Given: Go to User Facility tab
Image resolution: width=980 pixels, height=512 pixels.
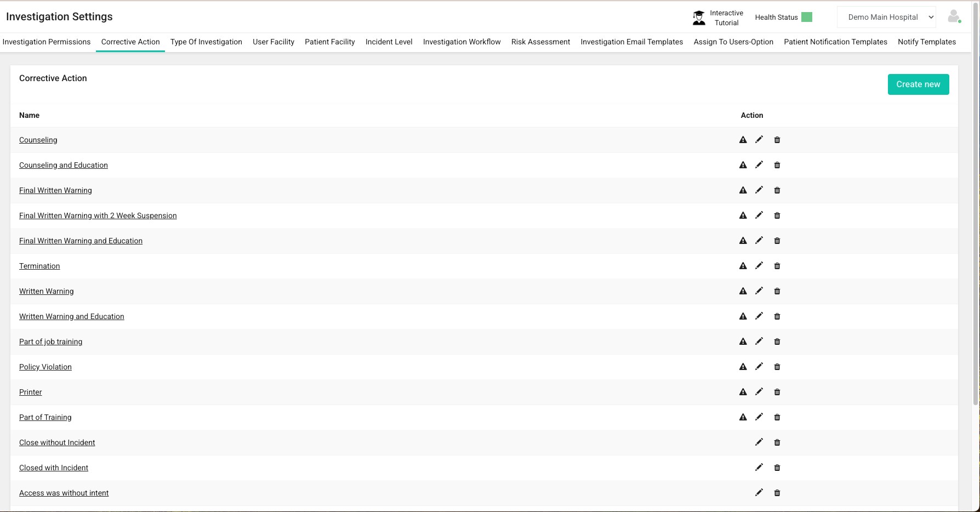Looking at the screenshot, I should 274,42.
